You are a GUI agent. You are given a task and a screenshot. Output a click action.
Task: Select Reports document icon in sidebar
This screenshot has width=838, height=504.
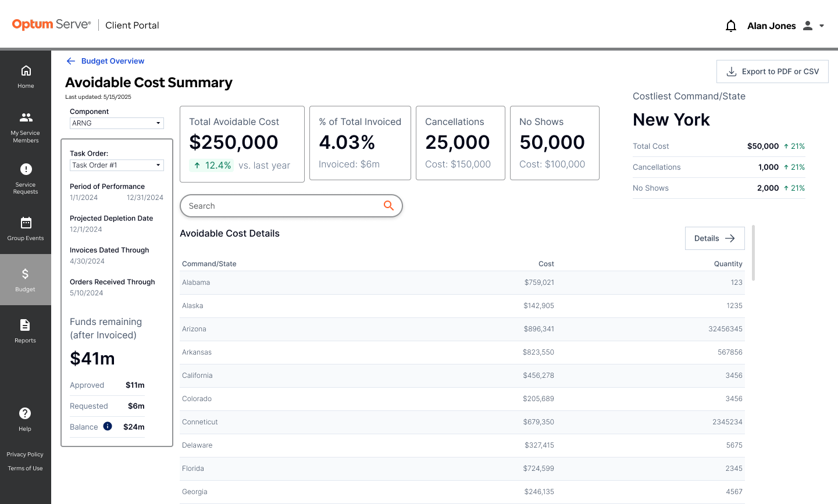click(25, 325)
